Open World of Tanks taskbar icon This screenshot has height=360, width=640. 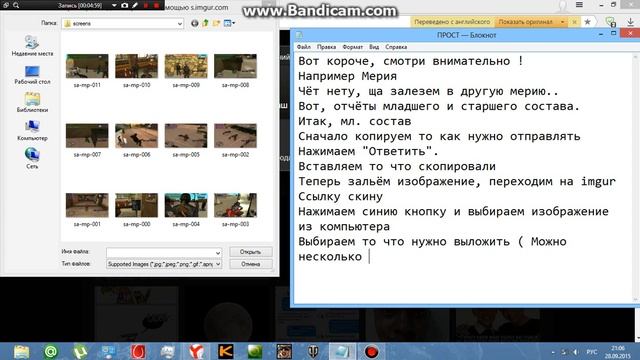[313, 351]
